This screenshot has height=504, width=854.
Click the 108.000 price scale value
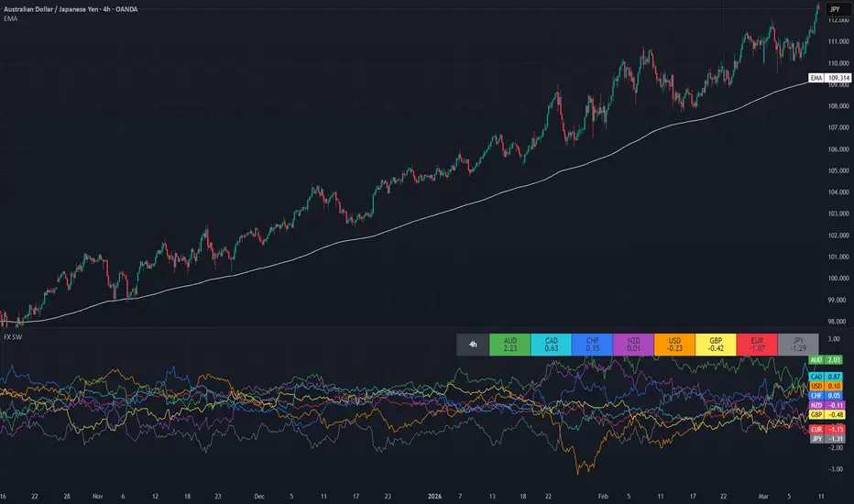click(x=838, y=106)
